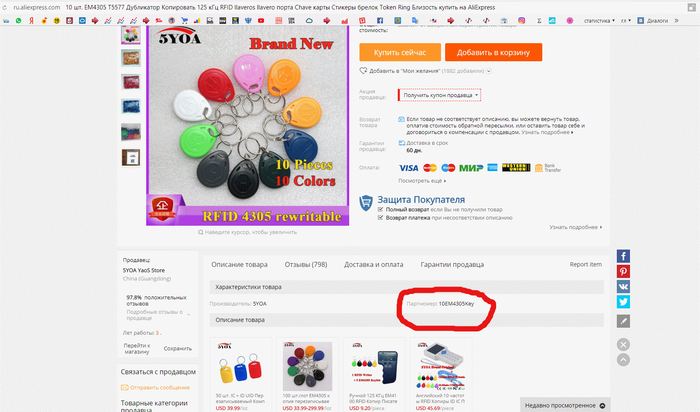Click the "Report item" link
Screen dimensions: 700x412
585,264
